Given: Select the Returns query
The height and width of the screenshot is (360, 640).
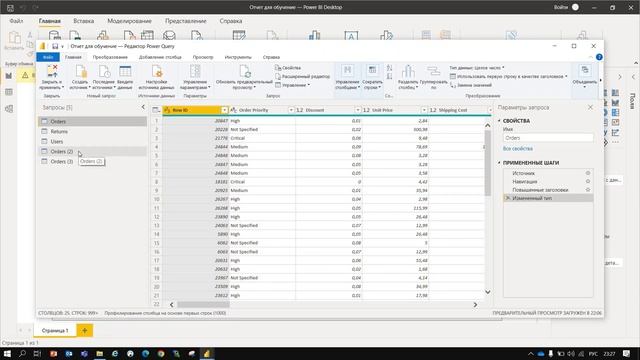Looking at the screenshot, I should point(92,131).
